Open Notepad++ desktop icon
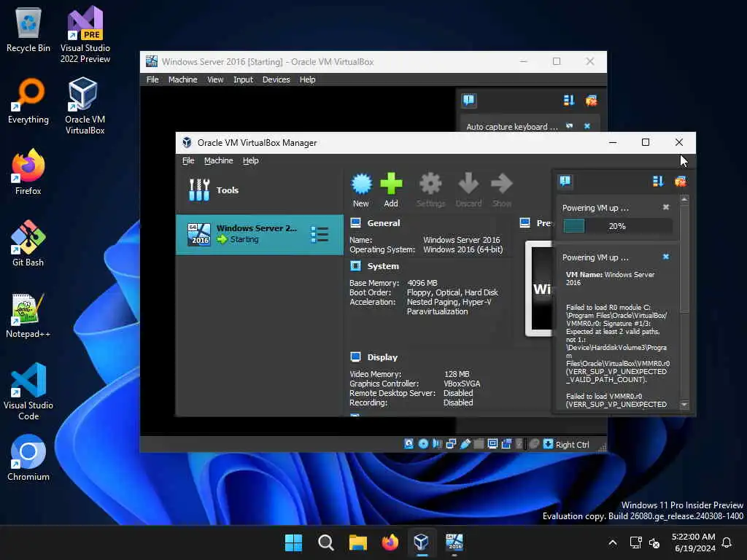This screenshot has width=747, height=560. point(28,316)
